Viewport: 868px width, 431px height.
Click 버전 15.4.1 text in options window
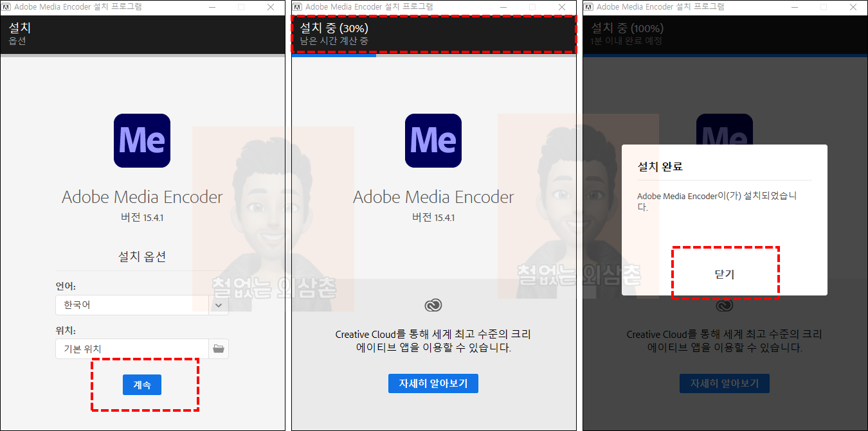[142, 218]
